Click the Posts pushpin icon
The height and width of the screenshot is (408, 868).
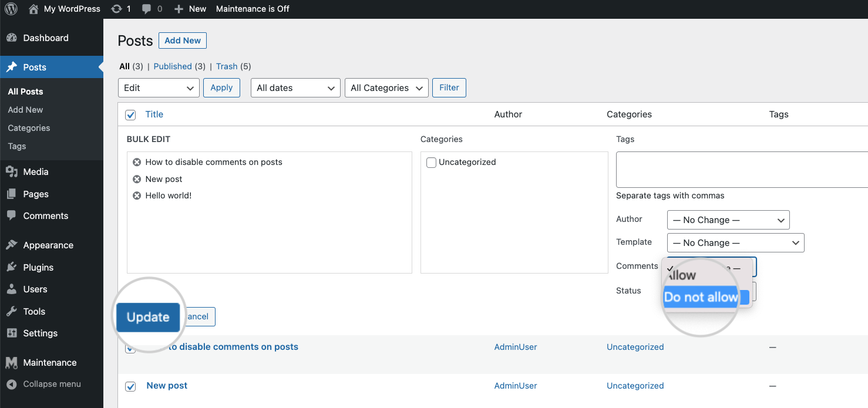coord(12,67)
